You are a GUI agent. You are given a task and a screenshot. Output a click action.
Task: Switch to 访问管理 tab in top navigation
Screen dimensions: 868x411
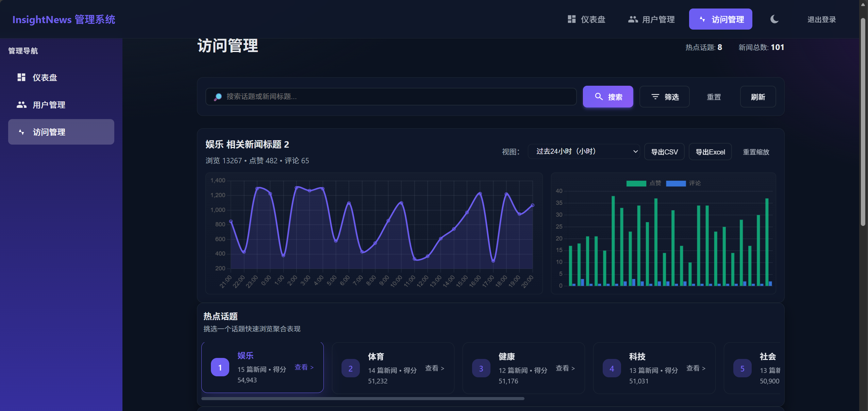pyautogui.click(x=720, y=19)
